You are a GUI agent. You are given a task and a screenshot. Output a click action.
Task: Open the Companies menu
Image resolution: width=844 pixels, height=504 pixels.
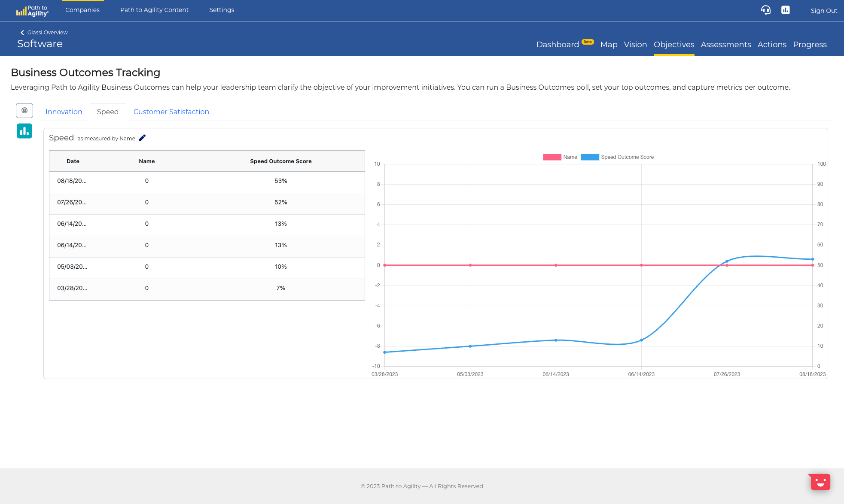pos(82,9)
